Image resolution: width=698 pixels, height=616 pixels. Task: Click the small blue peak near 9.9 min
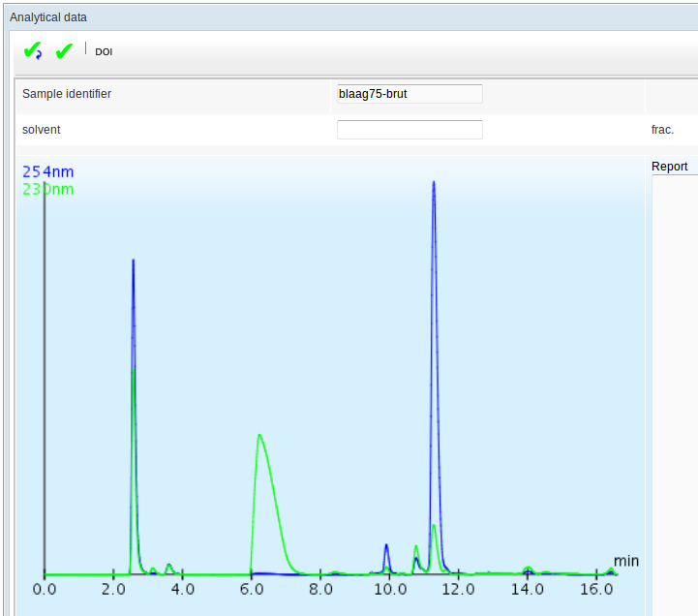[386, 546]
